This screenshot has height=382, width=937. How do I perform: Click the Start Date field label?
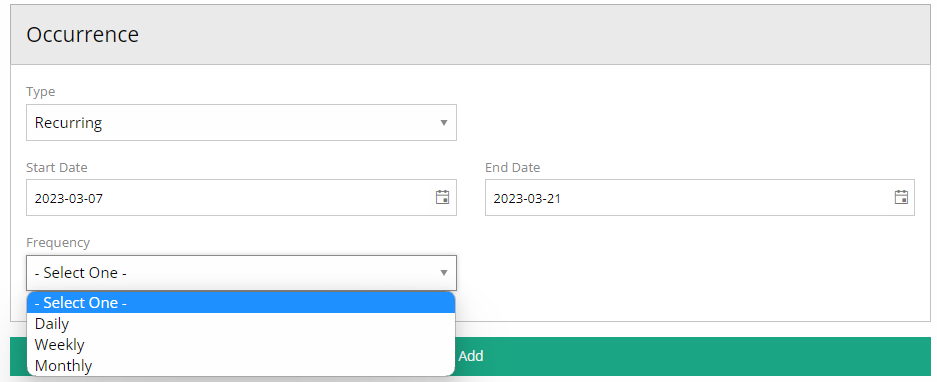[57, 167]
